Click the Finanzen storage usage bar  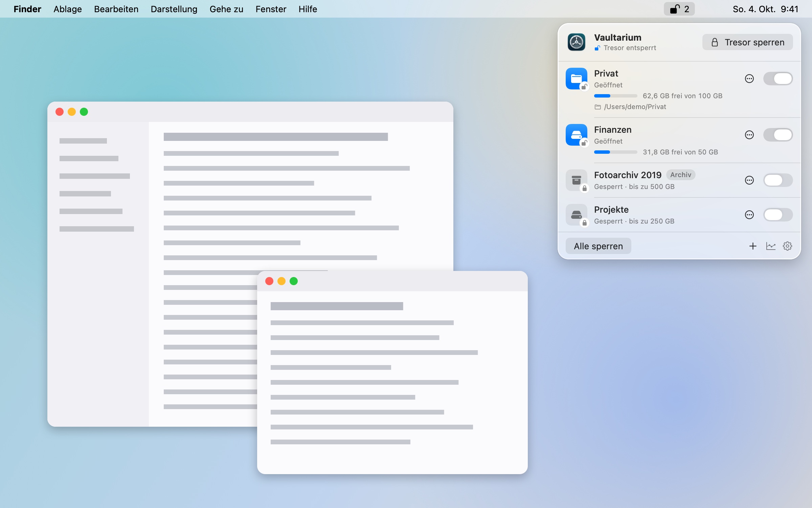tap(615, 152)
